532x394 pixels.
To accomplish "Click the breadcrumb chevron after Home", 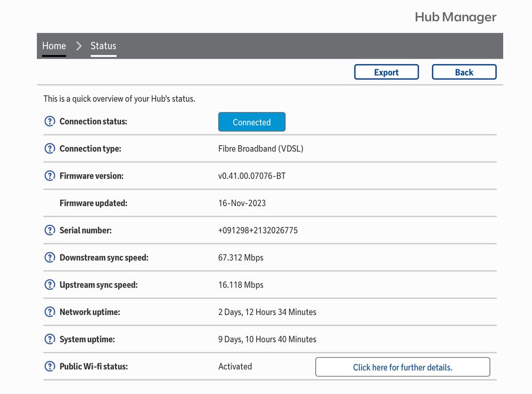I will (79, 46).
